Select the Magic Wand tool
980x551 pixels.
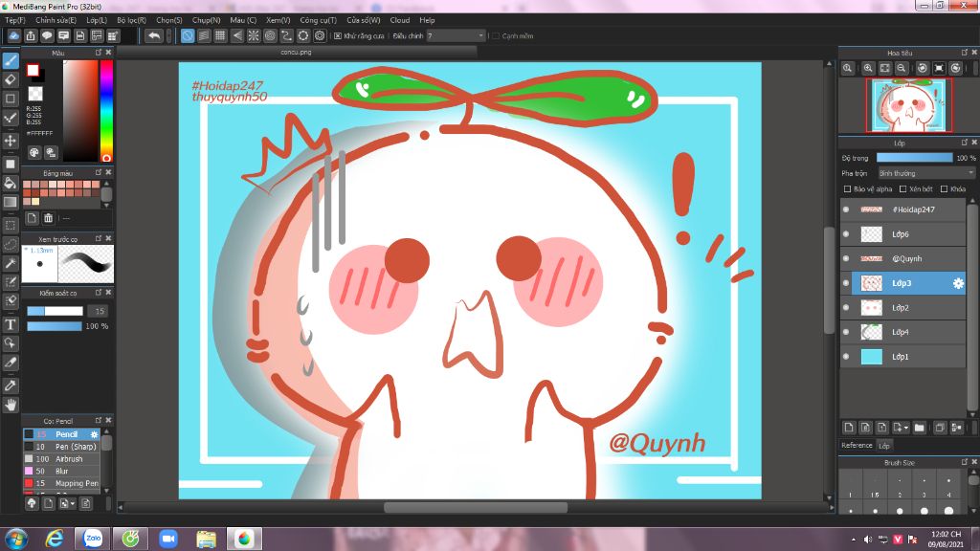[x=11, y=263]
